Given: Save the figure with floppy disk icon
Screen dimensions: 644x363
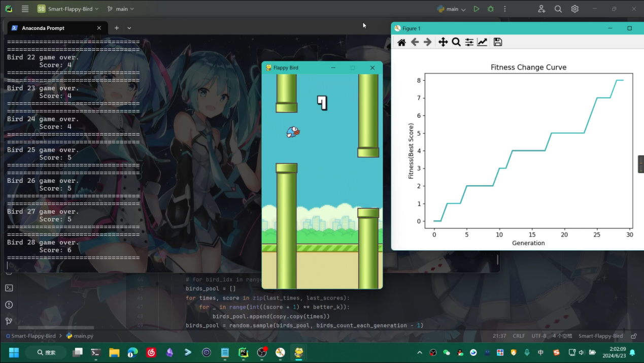Looking at the screenshot, I should click(x=498, y=42).
